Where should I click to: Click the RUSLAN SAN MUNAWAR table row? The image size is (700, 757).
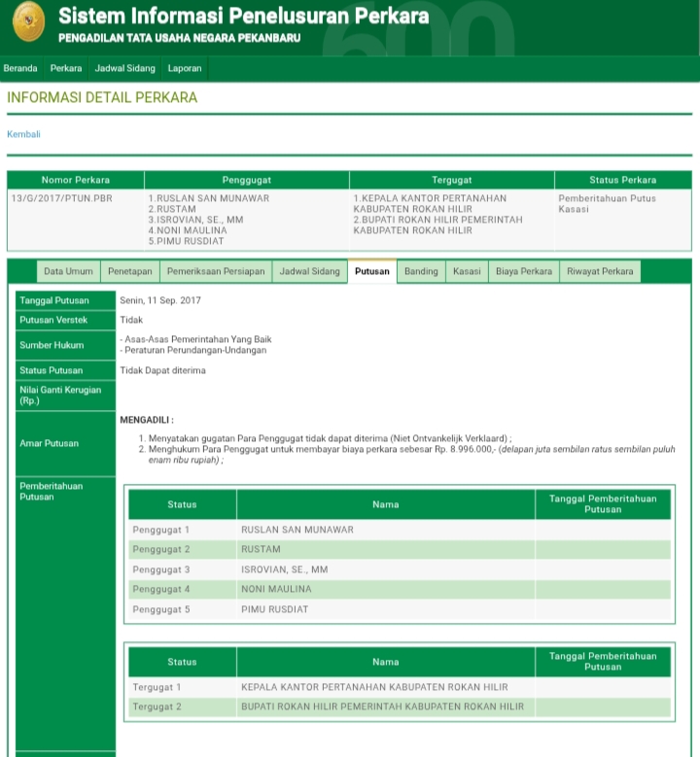[399, 530]
